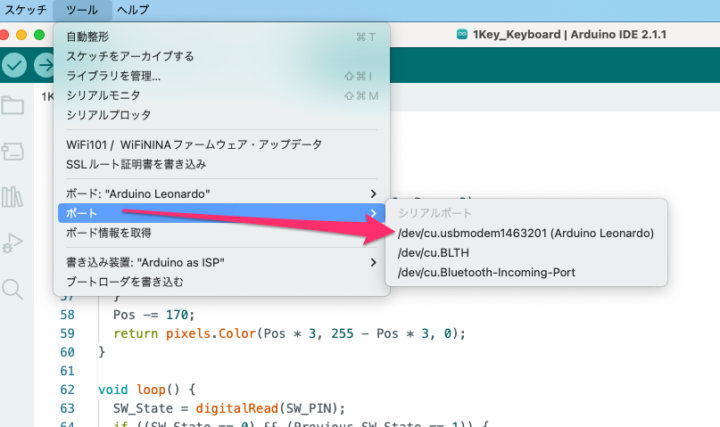Open the Debug sidebar icon
720x427 pixels.
point(13,242)
